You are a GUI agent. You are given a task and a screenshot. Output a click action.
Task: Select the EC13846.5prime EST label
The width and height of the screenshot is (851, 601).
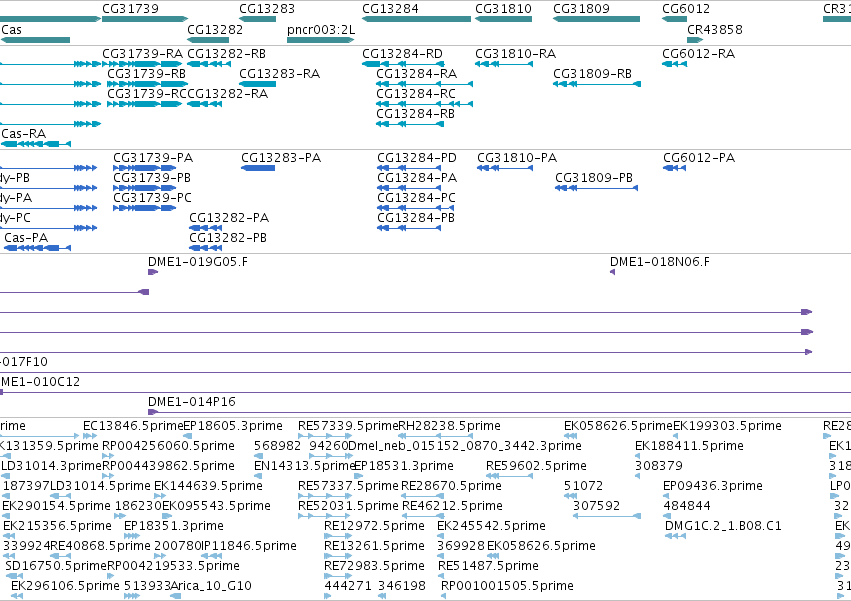click(x=133, y=426)
